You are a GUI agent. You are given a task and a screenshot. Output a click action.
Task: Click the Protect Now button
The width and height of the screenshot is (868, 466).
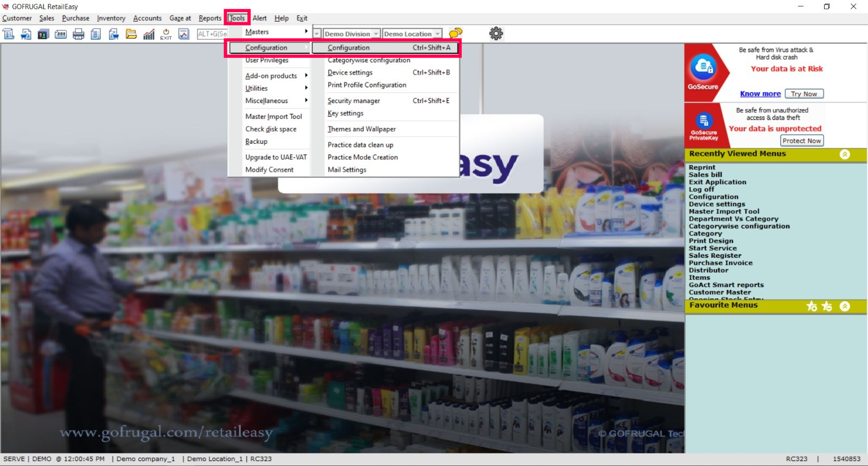point(802,141)
